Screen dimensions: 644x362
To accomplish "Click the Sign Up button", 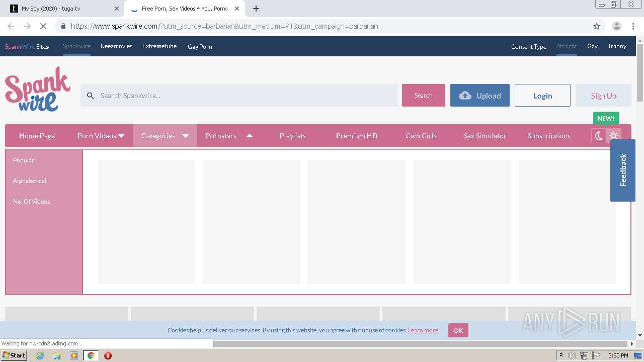I will (x=603, y=96).
